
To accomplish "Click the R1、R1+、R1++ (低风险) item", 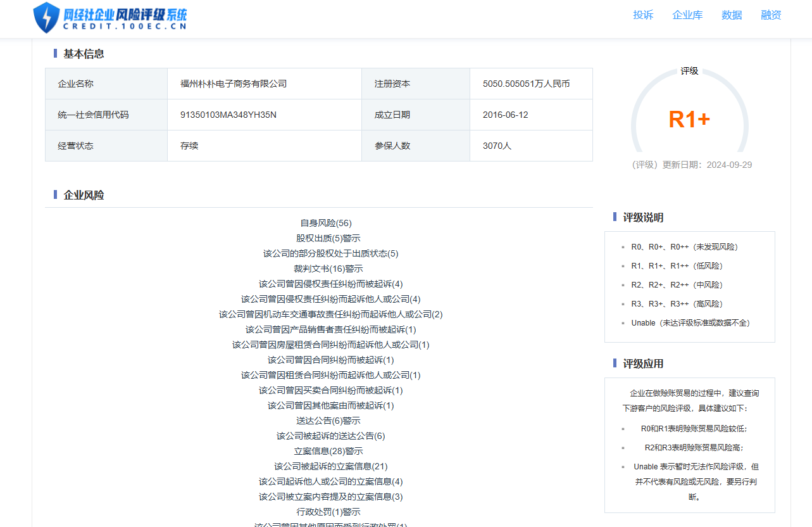I will (x=677, y=266).
